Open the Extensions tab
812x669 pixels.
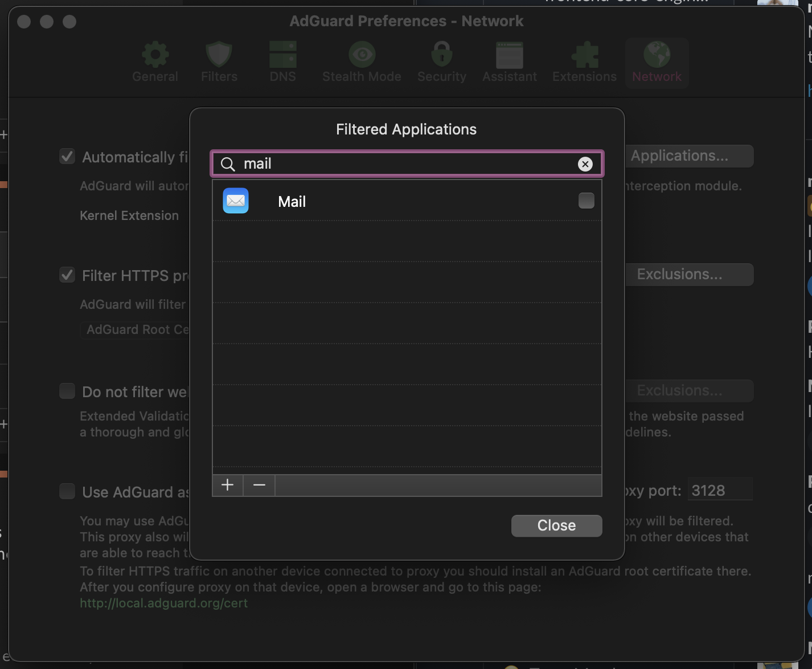click(x=584, y=62)
